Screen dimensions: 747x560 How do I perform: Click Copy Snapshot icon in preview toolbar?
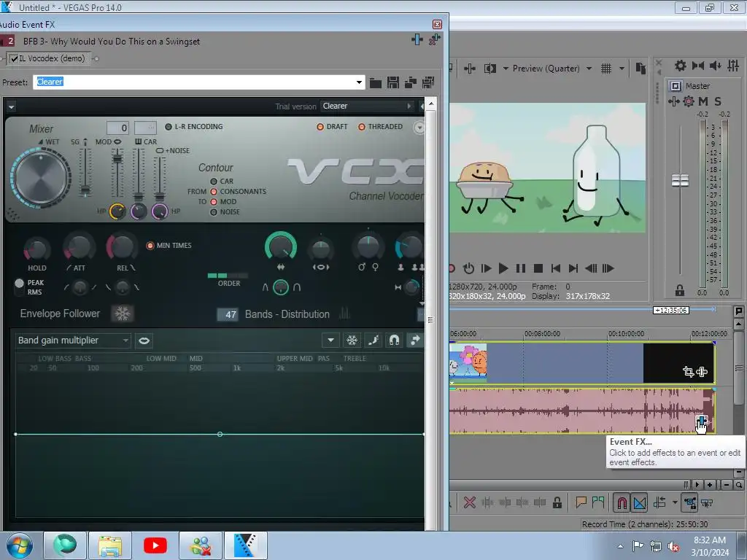click(640, 69)
